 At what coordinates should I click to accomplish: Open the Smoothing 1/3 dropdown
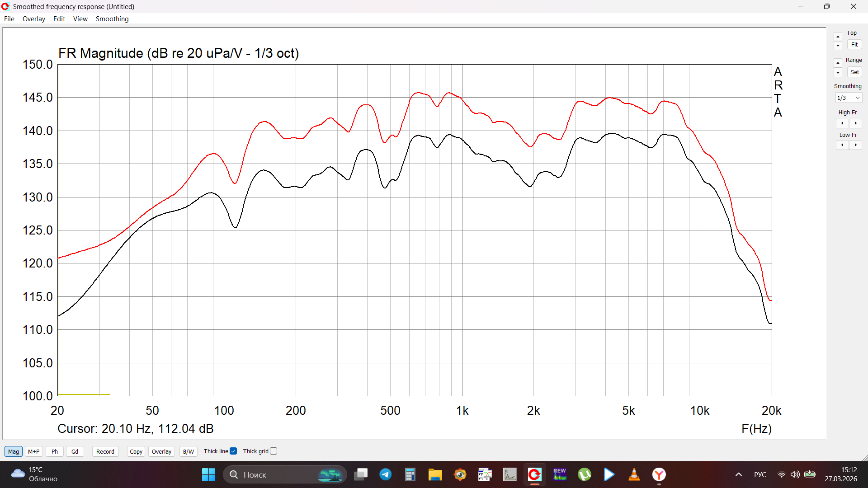(848, 98)
